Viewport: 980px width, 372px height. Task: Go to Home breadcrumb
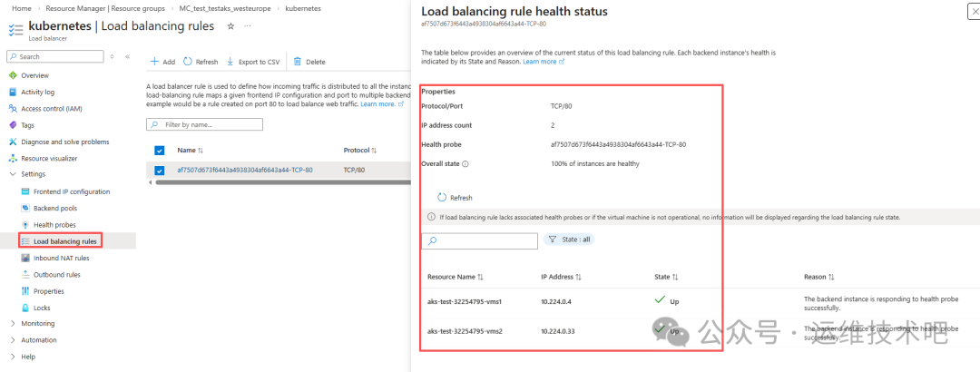click(x=22, y=9)
